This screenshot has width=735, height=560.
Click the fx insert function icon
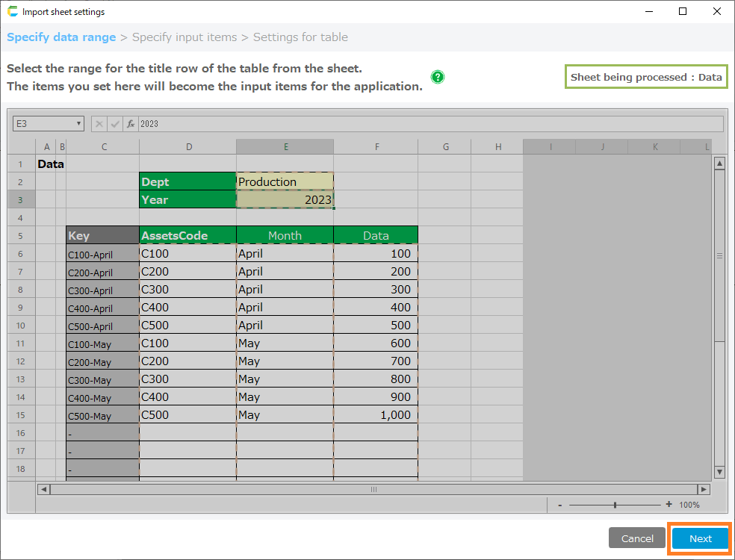click(x=130, y=124)
